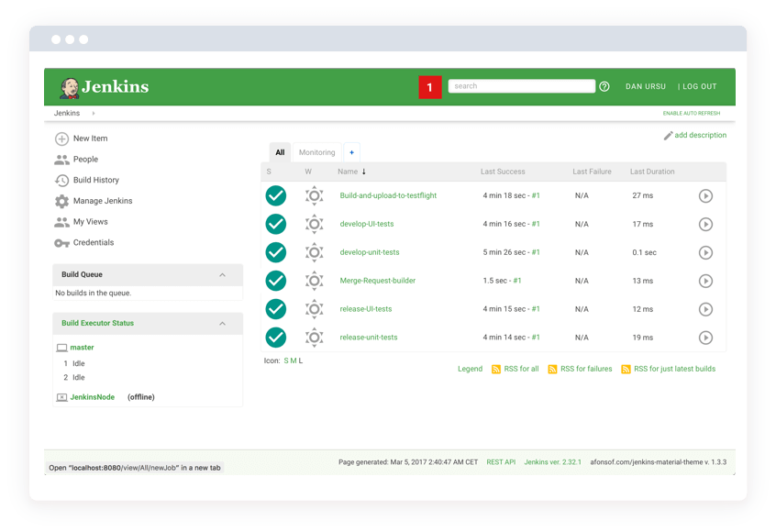Sort by the Last Duration column header
The height and width of the screenshot is (532, 776).
click(652, 172)
